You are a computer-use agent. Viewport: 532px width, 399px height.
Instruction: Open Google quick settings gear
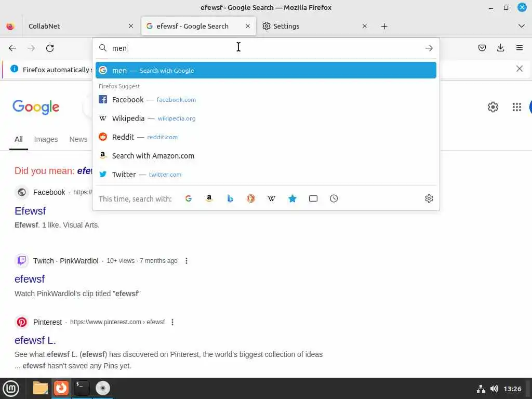click(493, 107)
